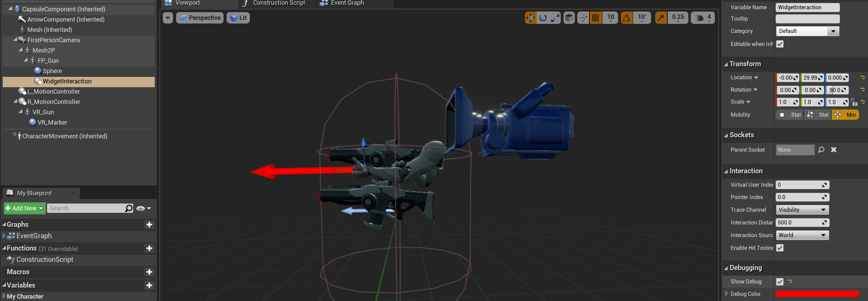
Task: Switch to the Event Graph tab
Action: pos(347,3)
